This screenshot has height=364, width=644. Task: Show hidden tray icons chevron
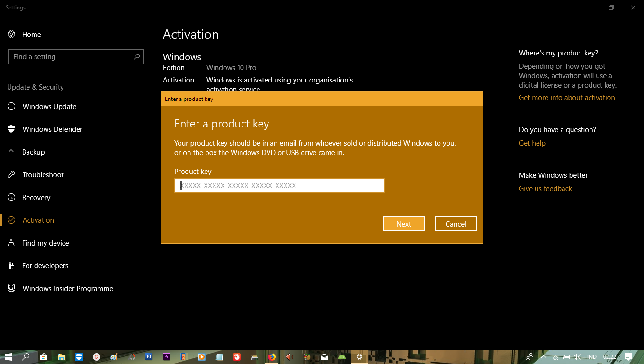click(544, 357)
